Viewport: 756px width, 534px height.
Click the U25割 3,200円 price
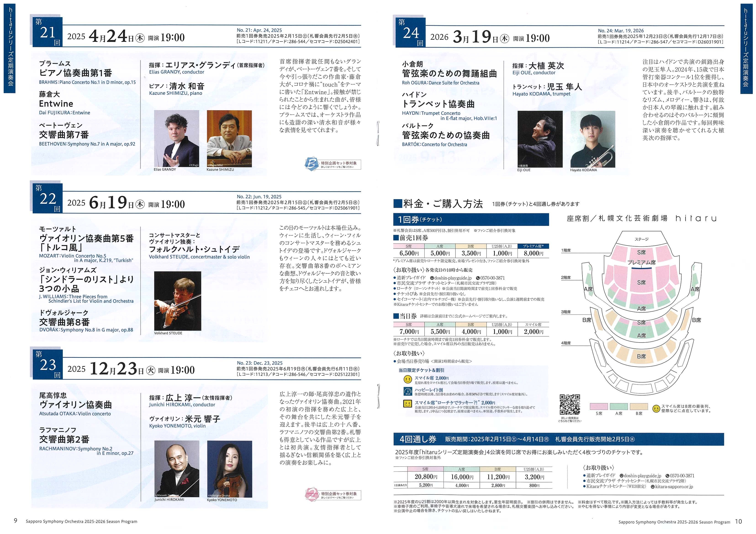tap(534, 477)
